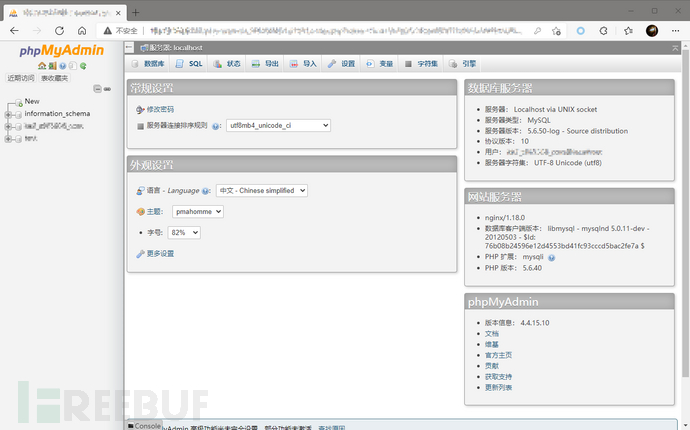
Task: Click collapse icon at right of server bar
Action: click(x=675, y=48)
